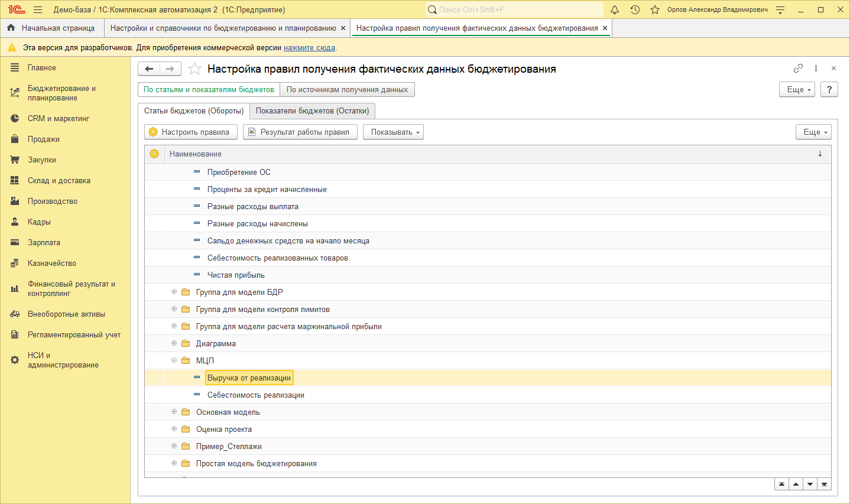The image size is (850, 504).
Task: Expand Группа для модели БДР folder
Action: (x=174, y=292)
